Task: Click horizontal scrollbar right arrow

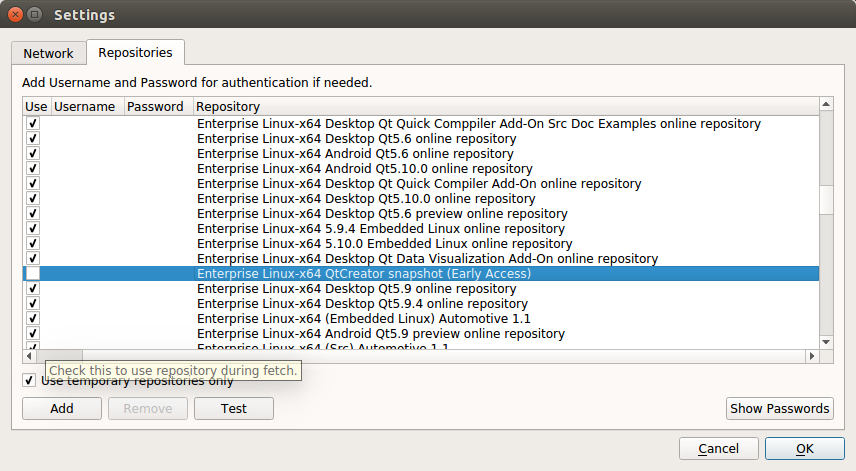Action: [812, 356]
